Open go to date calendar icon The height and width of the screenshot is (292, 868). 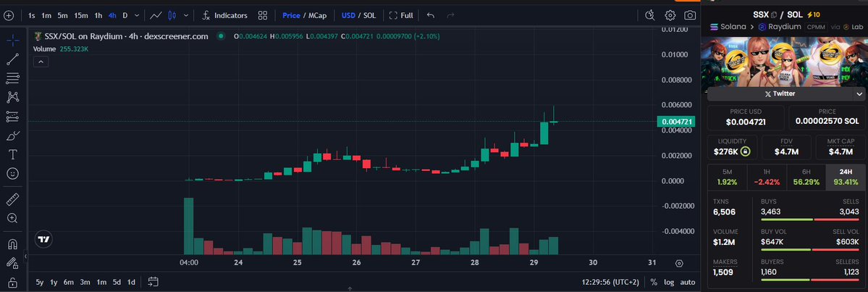(x=153, y=282)
